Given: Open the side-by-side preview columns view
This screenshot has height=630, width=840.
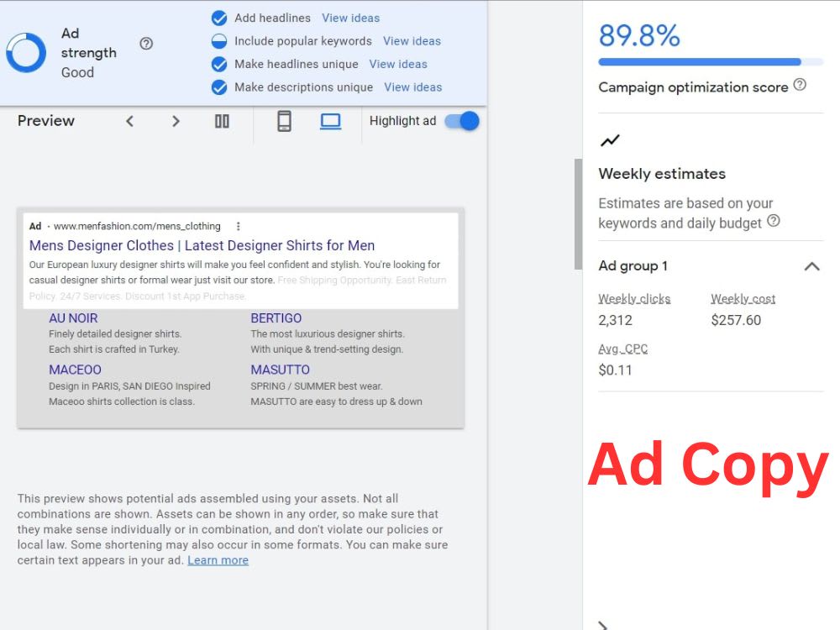Looking at the screenshot, I should tap(222, 122).
